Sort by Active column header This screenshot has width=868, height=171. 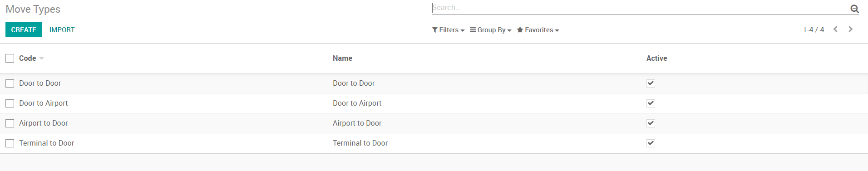[656, 58]
